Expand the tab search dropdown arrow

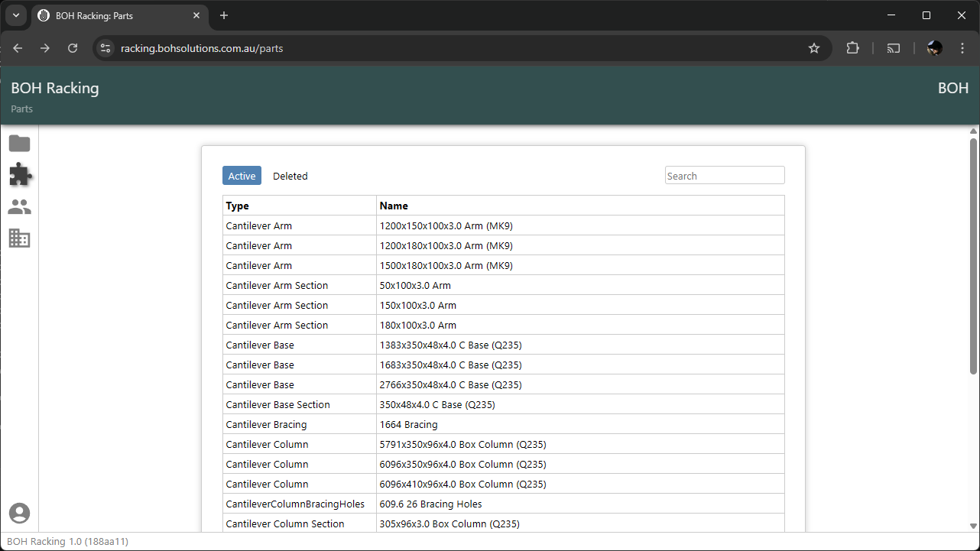click(x=15, y=15)
